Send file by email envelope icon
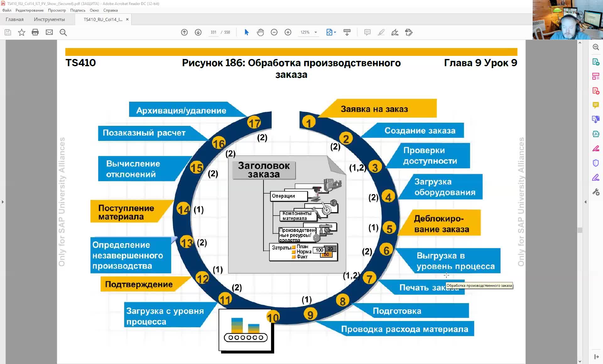Viewport: 603px width, 364px height. 49,32
